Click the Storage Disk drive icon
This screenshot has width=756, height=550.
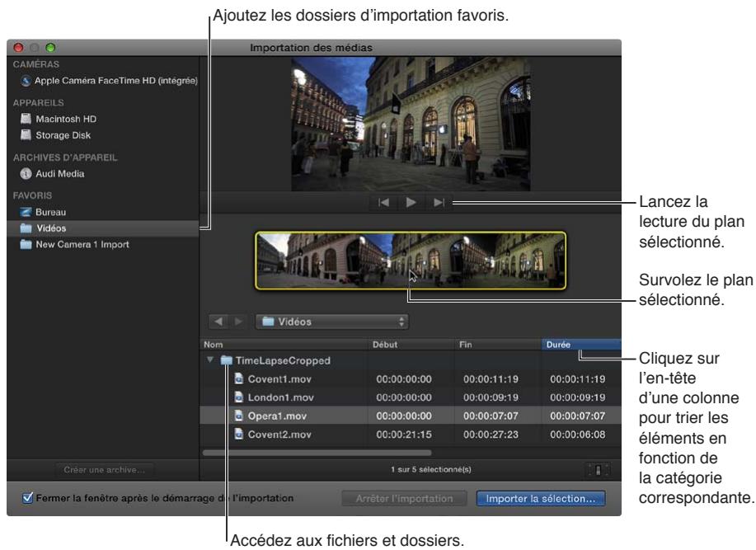click(x=26, y=135)
